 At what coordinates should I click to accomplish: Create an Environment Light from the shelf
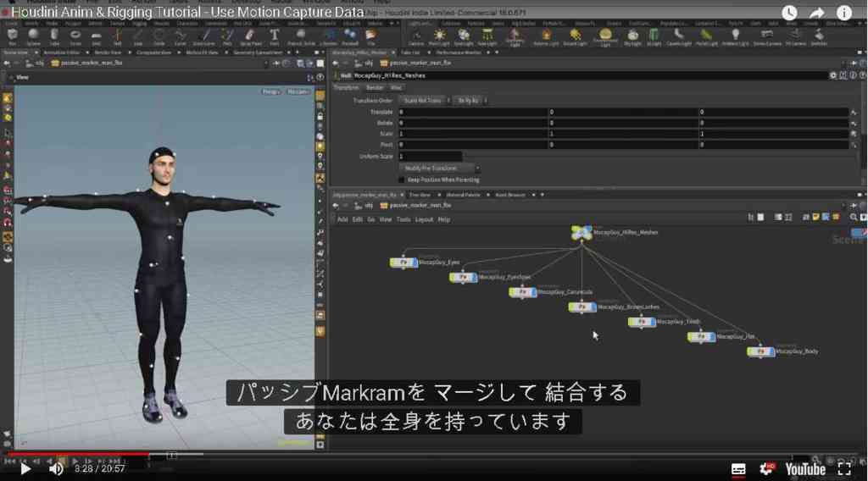[605, 37]
